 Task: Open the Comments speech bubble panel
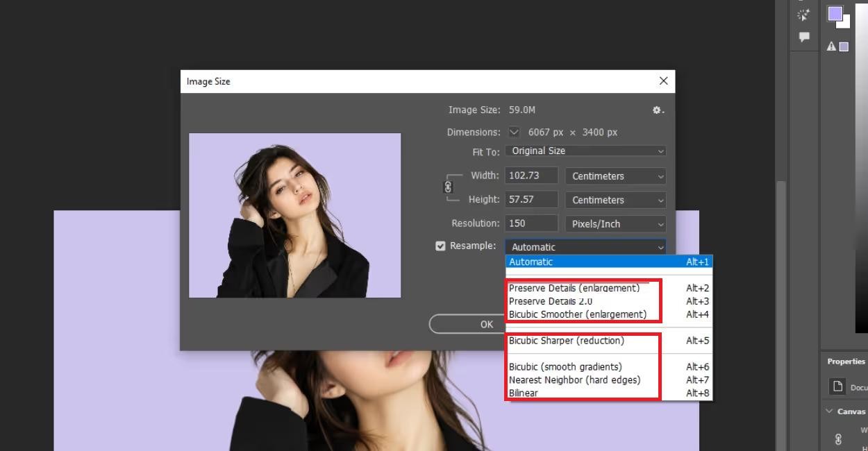[804, 37]
